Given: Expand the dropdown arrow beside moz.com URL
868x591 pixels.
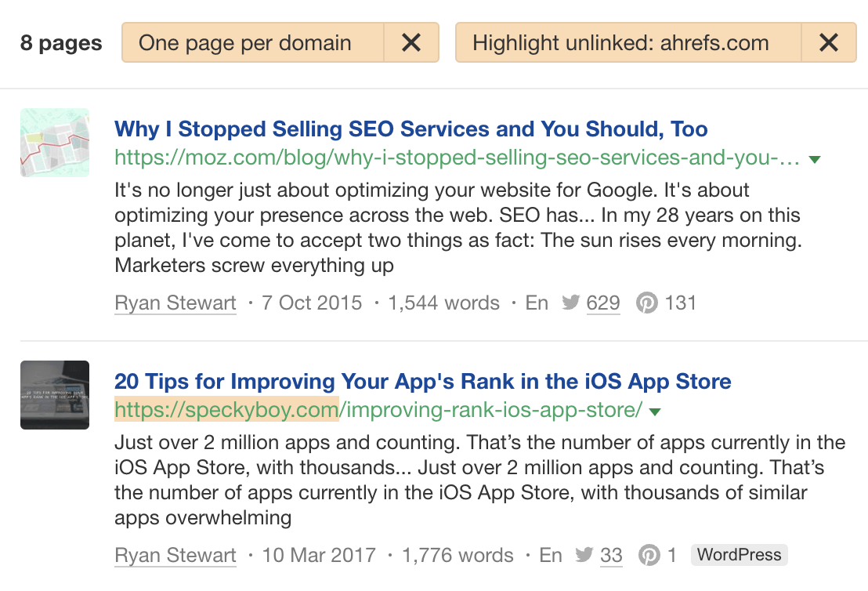Looking at the screenshot, I should coord(815,160).
